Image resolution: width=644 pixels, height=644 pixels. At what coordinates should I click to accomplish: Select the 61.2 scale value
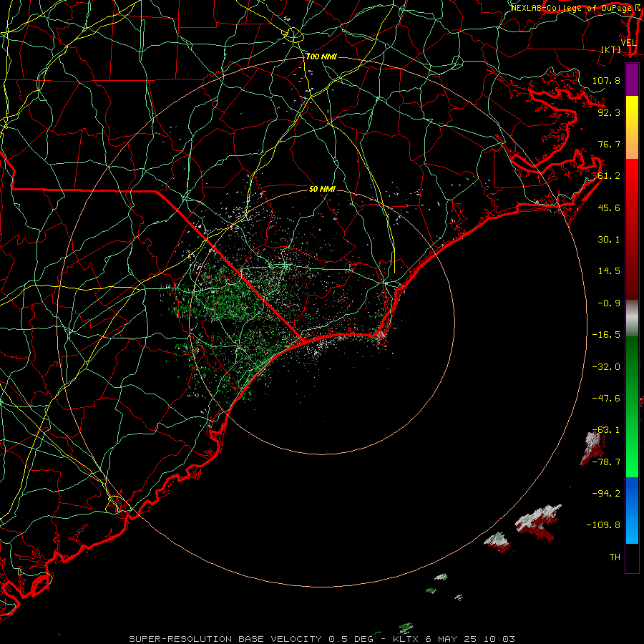click(x=609, y=176)
